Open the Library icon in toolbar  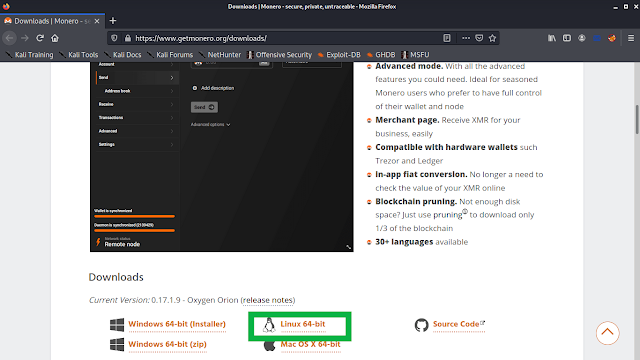[x=552, y=38]
